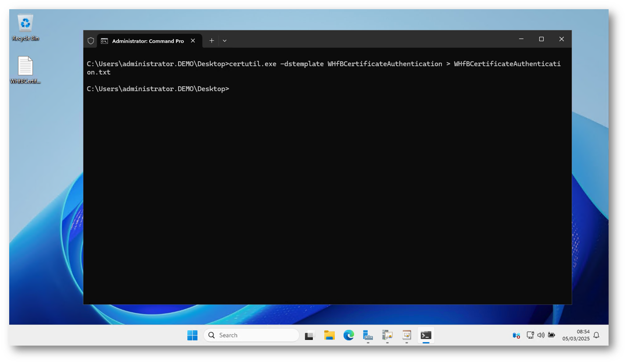Show notifications via the bell icon
The height and width of the screenshot is (364, 627).
(x=596, y=335)
